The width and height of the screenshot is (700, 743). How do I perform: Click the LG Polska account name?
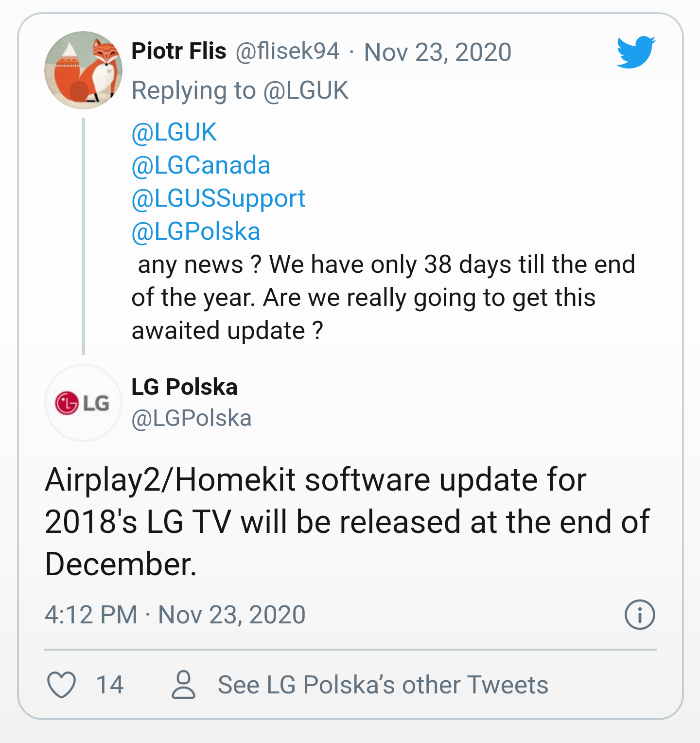click(185, 387)
